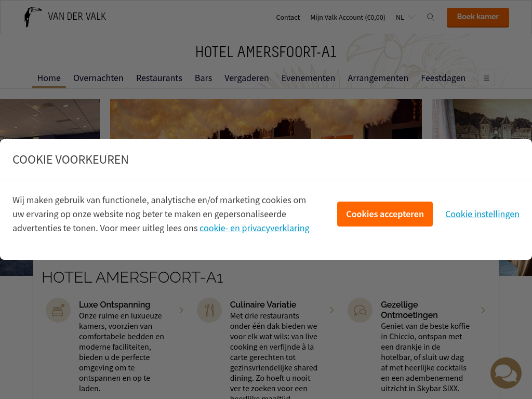The width and height of the screenshot is (532, 399).
Task: Click the chevron beside Luxe Ontspanning
Action: click(x=181, y=310)
